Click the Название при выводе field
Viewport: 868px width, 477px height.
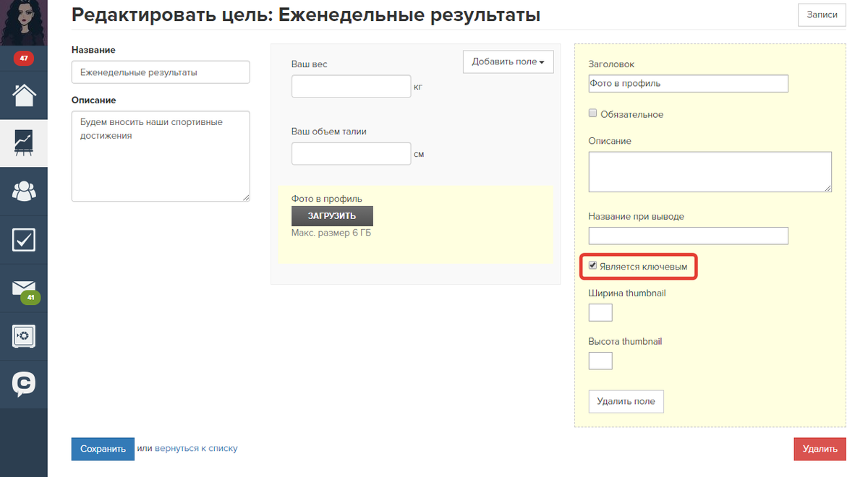pyautogui.click(x=688, y=236)
